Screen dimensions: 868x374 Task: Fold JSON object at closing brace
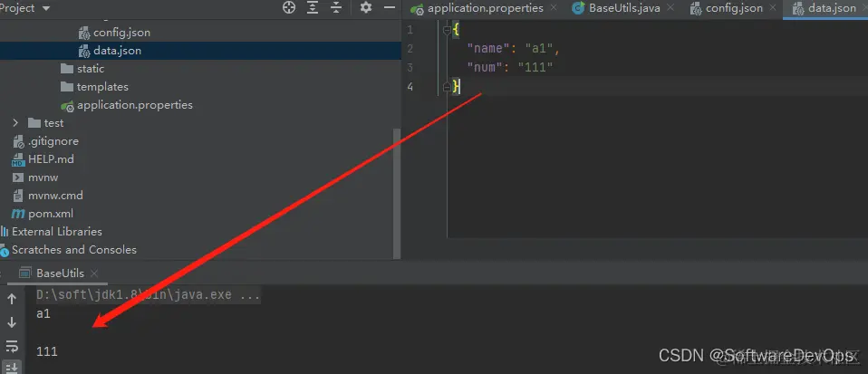pos(448,87)
